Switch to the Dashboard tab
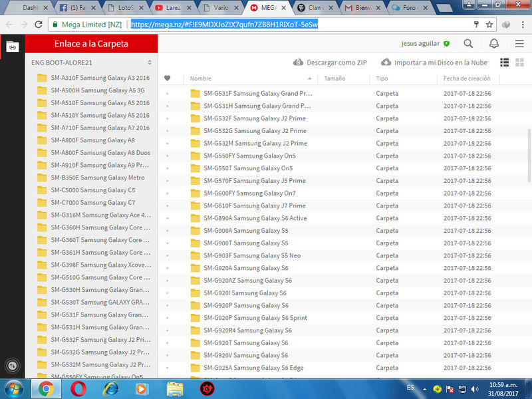Viewport: 532px width, 399px height. point(31,7)
